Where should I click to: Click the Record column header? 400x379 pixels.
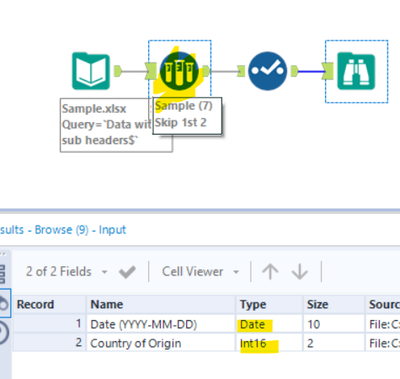pos(49,304)
